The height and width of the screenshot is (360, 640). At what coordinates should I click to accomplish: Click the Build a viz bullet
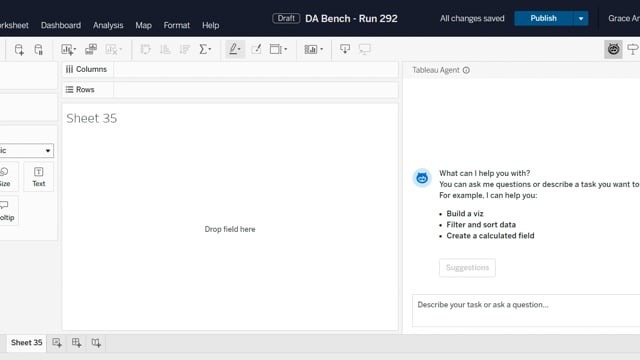point(464,213)
